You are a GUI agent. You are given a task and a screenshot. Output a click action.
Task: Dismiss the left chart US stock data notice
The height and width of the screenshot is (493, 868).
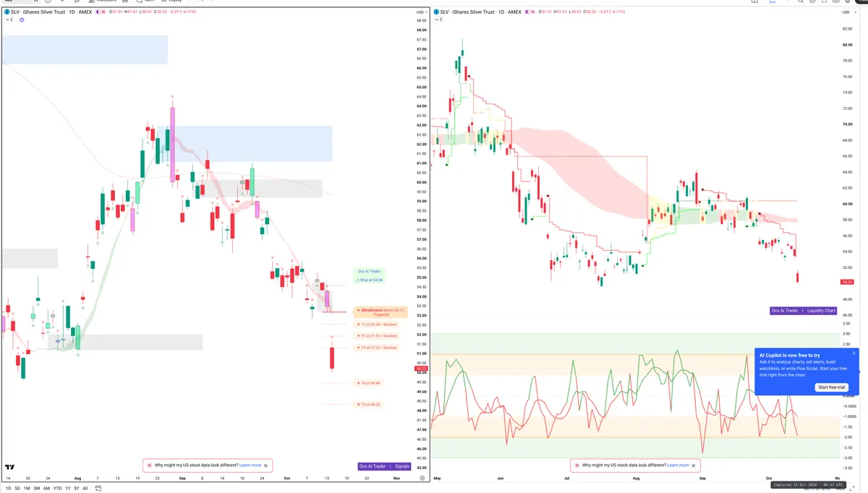click(x=267, y=466)
